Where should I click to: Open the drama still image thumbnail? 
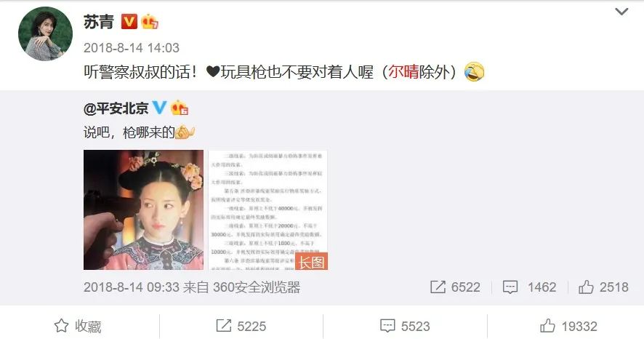[144, 210]
